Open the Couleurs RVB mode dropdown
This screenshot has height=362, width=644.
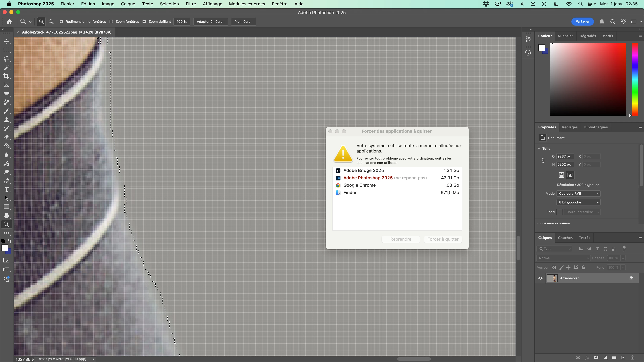pyautogui.click(x=578, y=194)
